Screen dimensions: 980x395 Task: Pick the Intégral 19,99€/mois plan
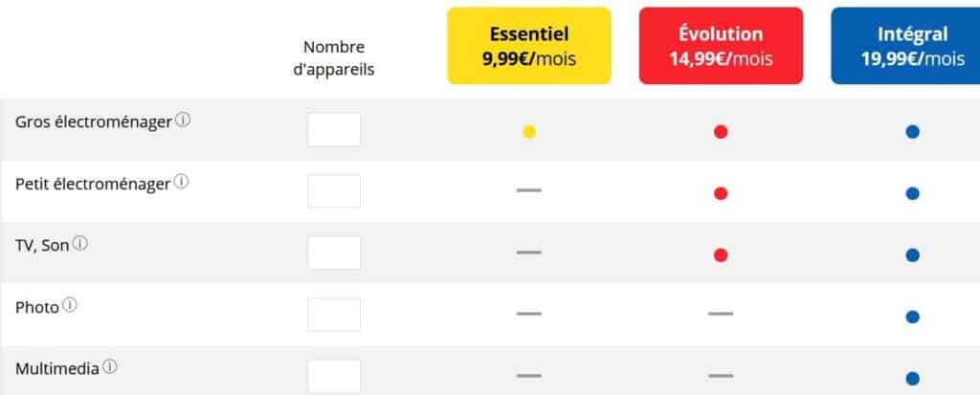[905, 46]
